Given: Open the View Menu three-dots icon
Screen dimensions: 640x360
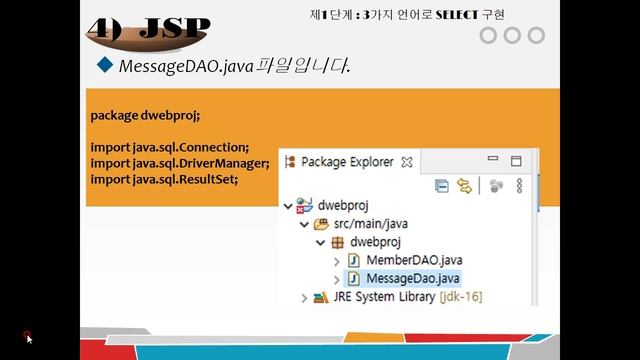Looking at the screenshot, I should pos(519,186).
